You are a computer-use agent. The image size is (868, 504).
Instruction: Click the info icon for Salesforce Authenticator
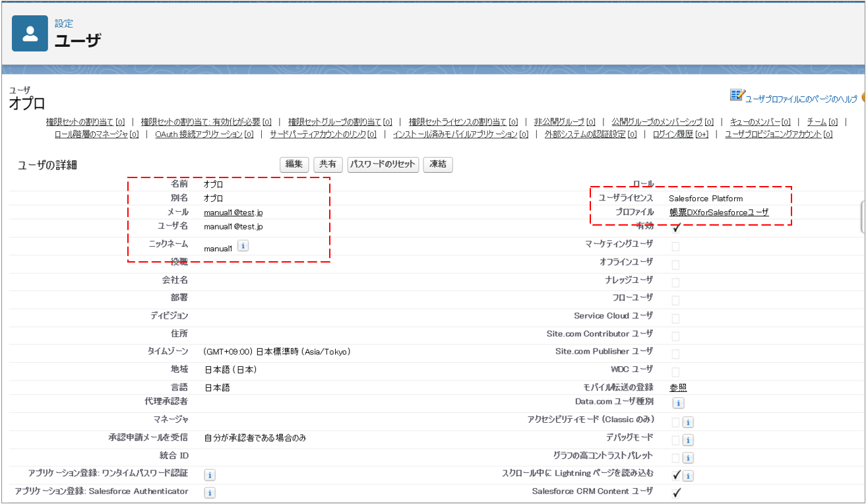click(x=210, y=493)
